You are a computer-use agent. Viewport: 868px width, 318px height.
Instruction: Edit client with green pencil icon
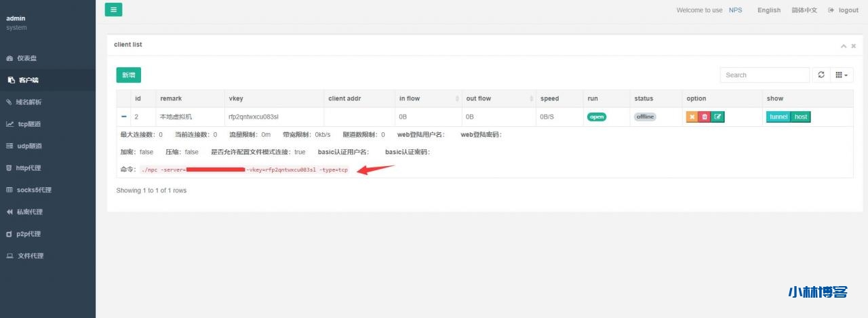pos(717,117)
